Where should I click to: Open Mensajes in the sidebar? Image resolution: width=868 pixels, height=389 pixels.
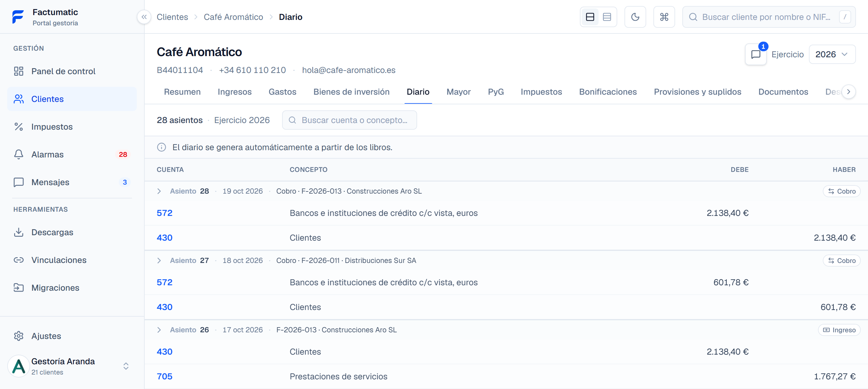click(72, 182)
